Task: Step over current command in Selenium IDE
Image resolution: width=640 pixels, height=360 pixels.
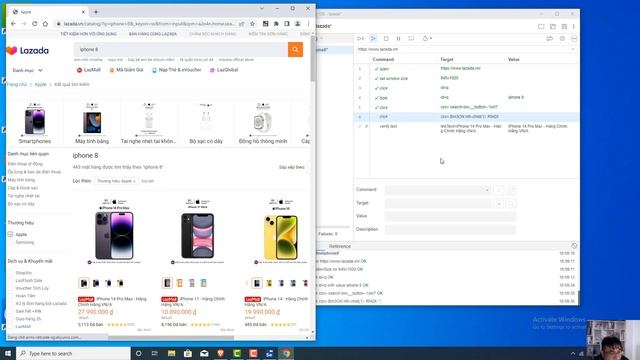Action: 411,38
